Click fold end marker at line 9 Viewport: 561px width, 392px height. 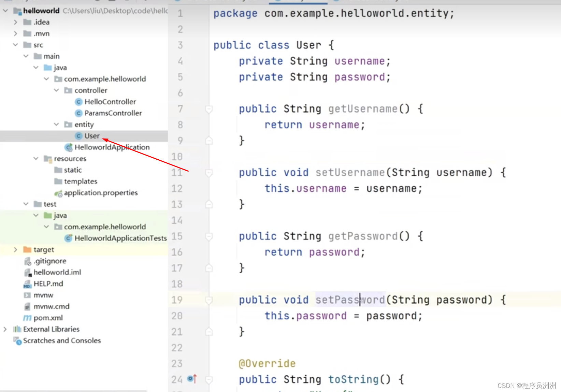[x=209, y=141]
